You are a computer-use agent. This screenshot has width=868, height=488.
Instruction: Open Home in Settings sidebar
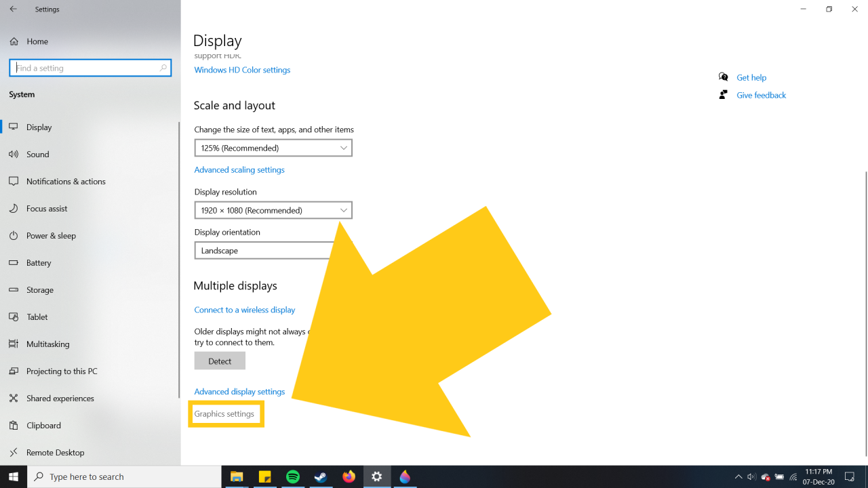[x=37, y=41]
